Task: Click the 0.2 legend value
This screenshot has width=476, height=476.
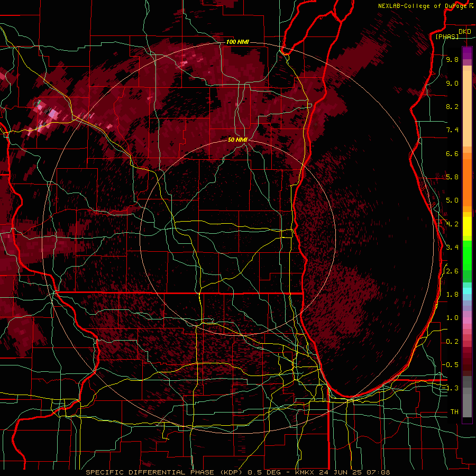Action: point(452,342)
